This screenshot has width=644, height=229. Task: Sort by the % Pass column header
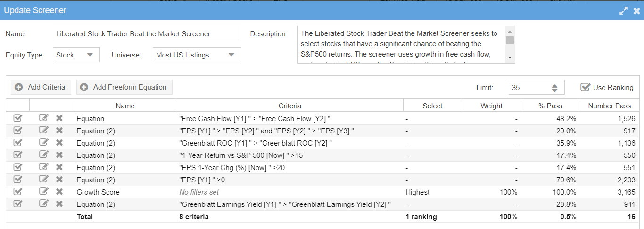click(x=551, y=106)
